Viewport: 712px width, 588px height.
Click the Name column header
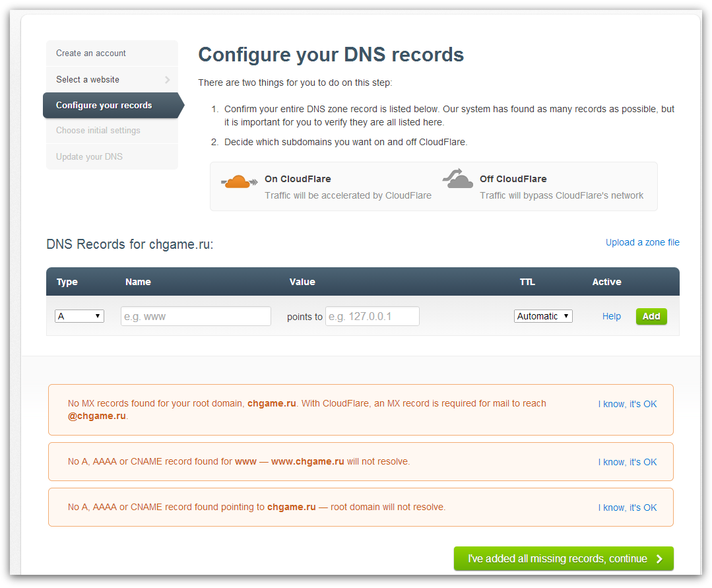tap(138, 282)
